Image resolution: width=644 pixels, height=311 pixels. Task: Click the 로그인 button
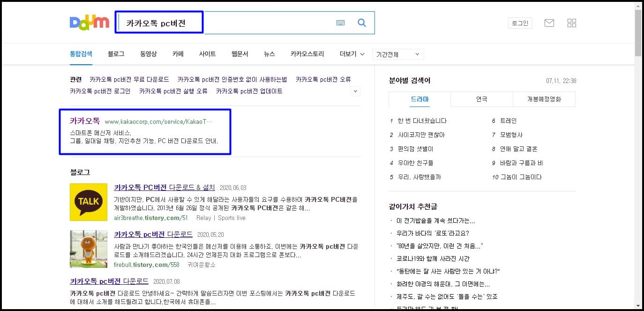pos(520,23)
